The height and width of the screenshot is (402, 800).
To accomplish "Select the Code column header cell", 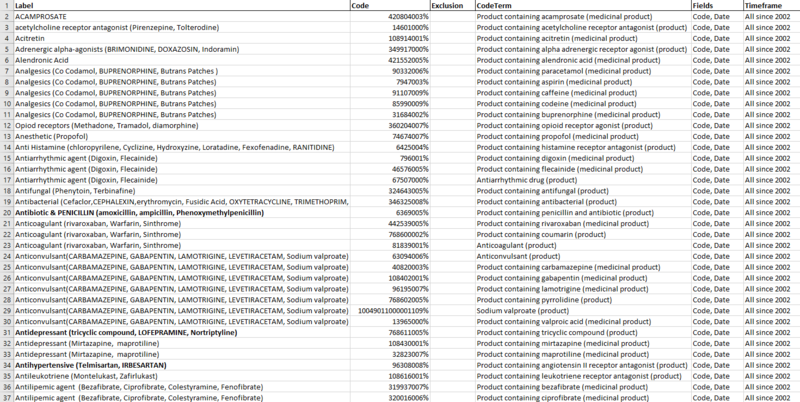I will pyautogui.click(x=390, y=6).
